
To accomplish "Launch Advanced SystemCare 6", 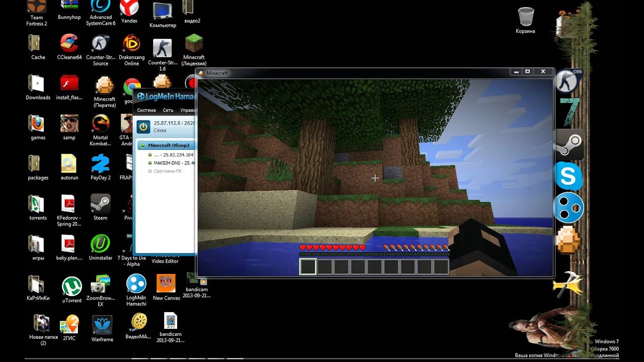I will (x=101, y=14).
